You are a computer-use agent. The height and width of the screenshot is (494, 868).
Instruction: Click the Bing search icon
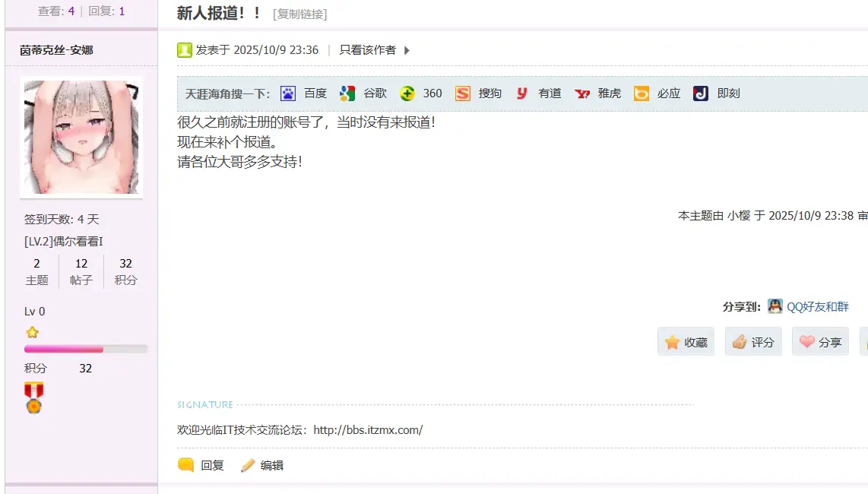(641, 93)
